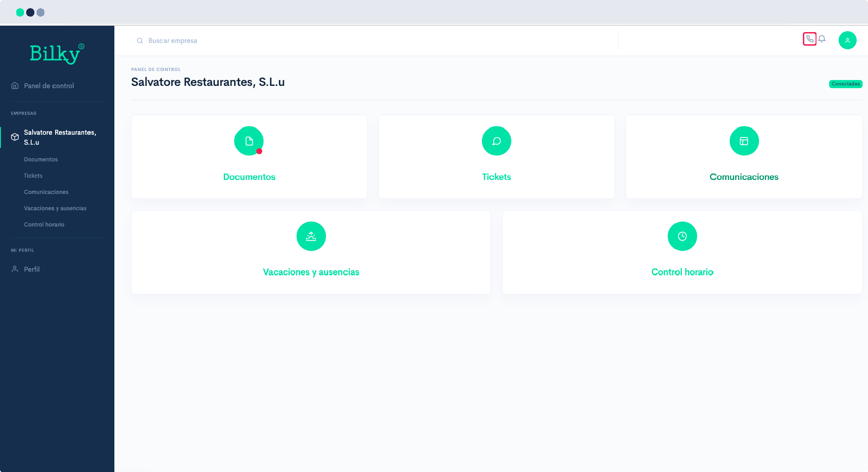Click the Vacaciones y ausencias sunrise icon

(x=311, y=236)
